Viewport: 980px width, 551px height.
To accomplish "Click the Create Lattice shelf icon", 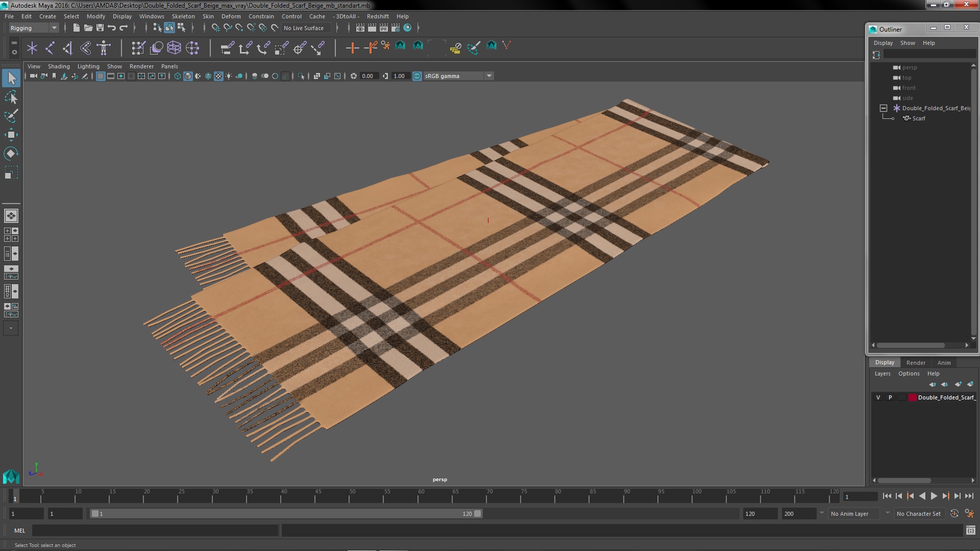I will tap(174, 48).
